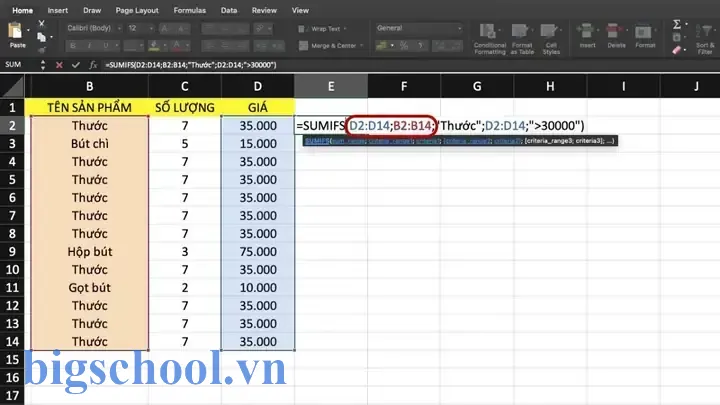Click Merge & Center
This screenshot has height=405, width=720.
(328, 45)
